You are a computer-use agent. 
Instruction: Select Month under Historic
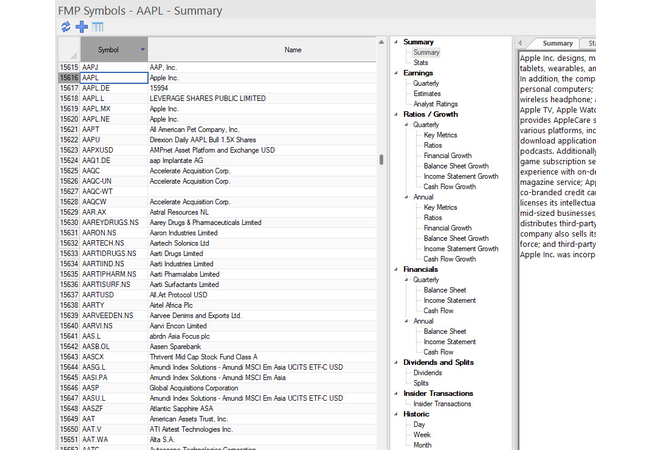coord(422,445)
